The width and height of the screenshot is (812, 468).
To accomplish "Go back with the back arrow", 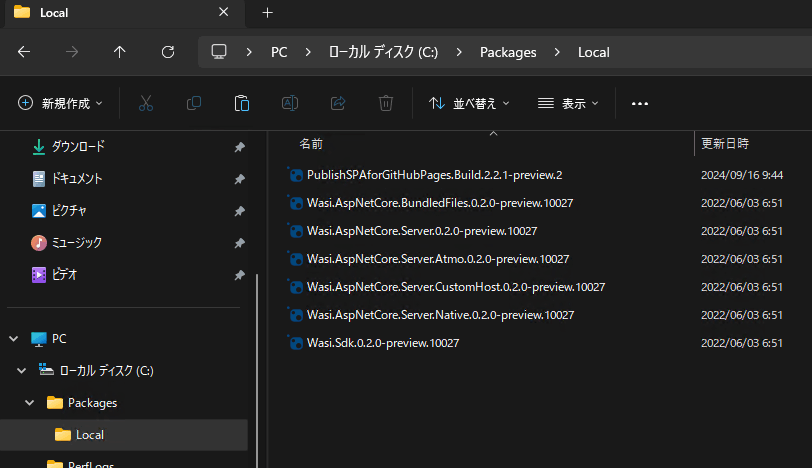I will pos(24,52).
